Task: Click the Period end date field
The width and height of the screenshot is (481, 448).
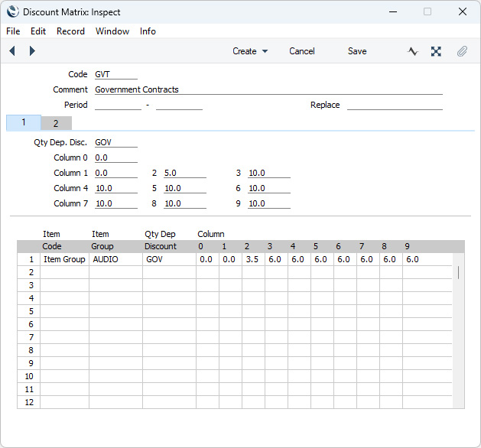Action: (x=179, y=106)
